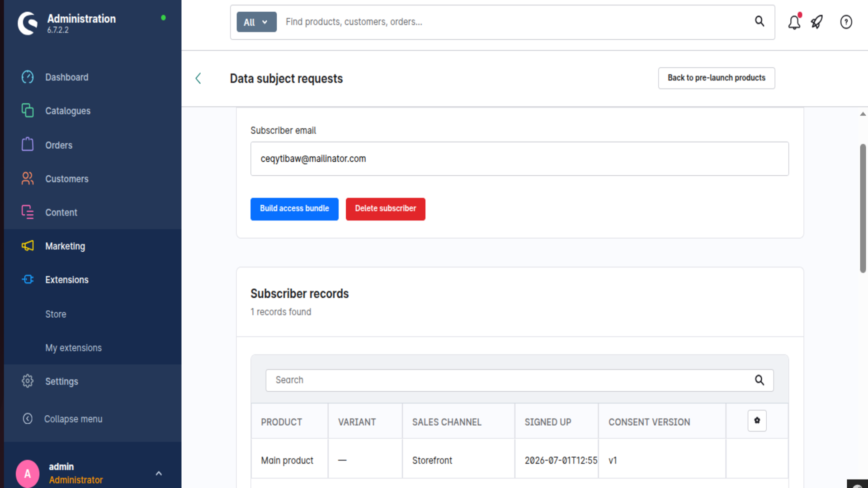The height and width of the screenshot is (488, 868).
Task: Open the Content layout icon
Action: [28, 212]
